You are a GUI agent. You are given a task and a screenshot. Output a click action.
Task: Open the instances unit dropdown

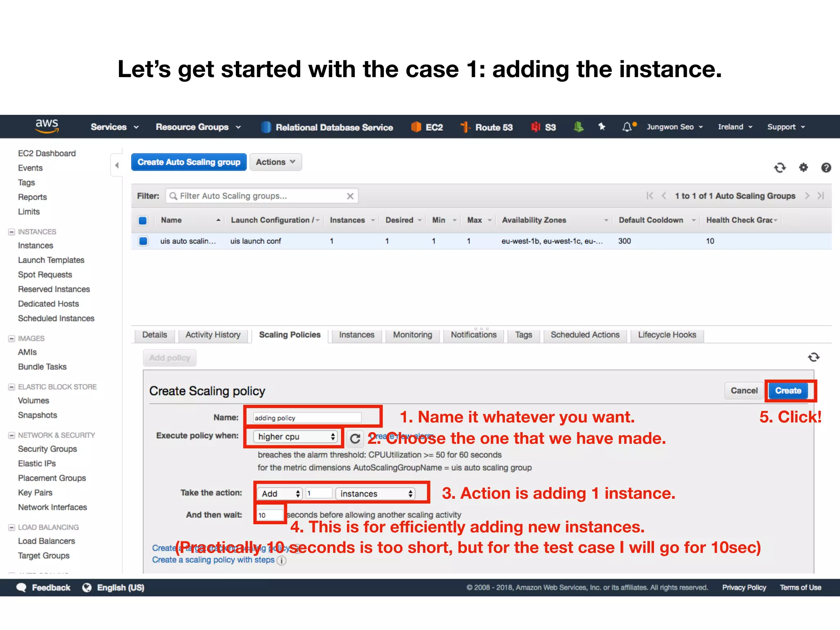375,494
